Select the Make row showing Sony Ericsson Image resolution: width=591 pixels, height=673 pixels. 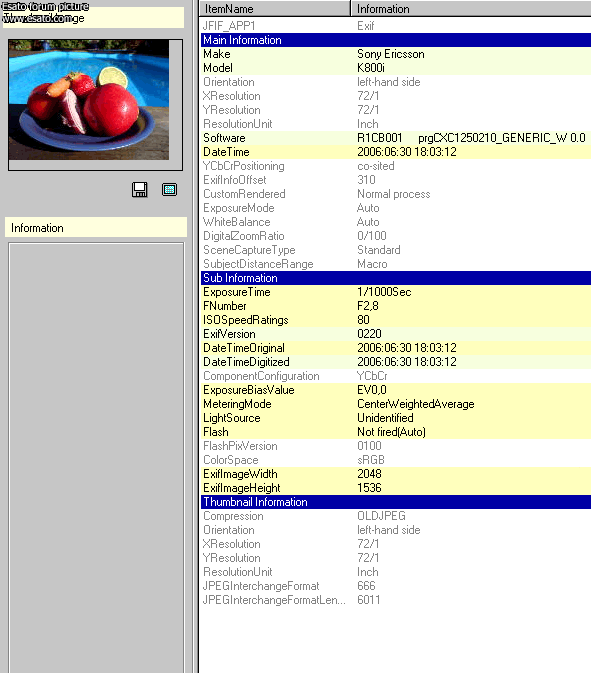point(396,54)
